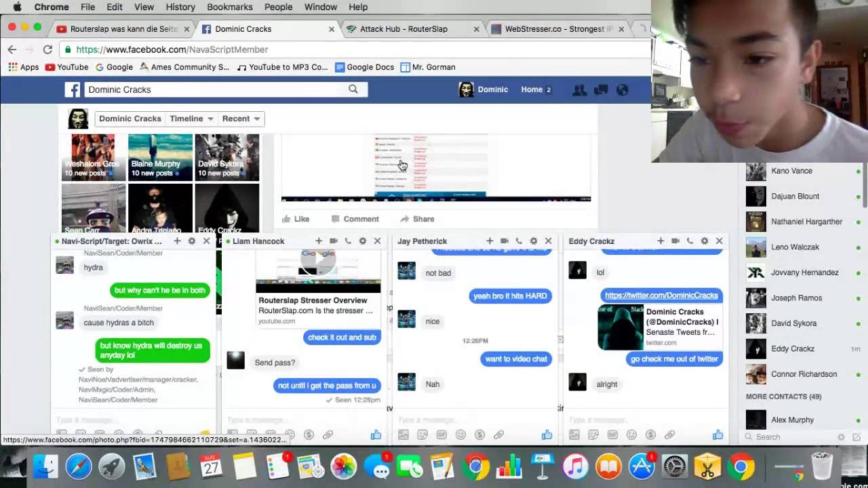Open chat with Joseph Ramos

coord(803,298)
